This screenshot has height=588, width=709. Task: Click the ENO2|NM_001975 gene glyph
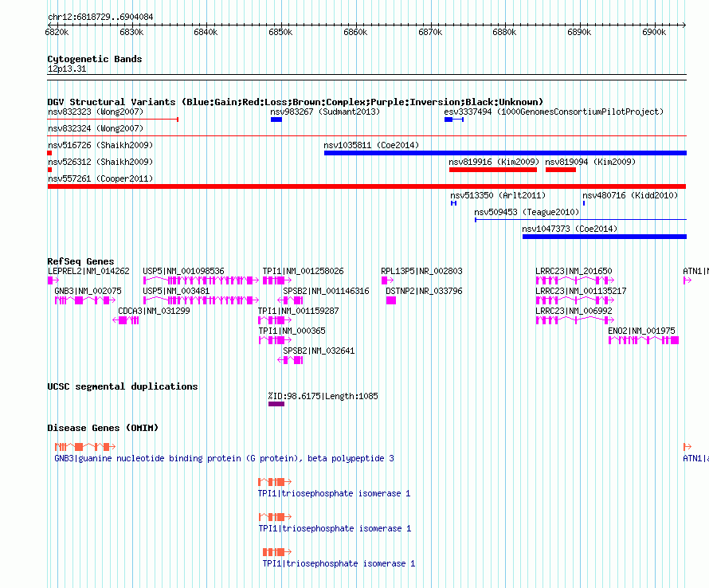644,340
